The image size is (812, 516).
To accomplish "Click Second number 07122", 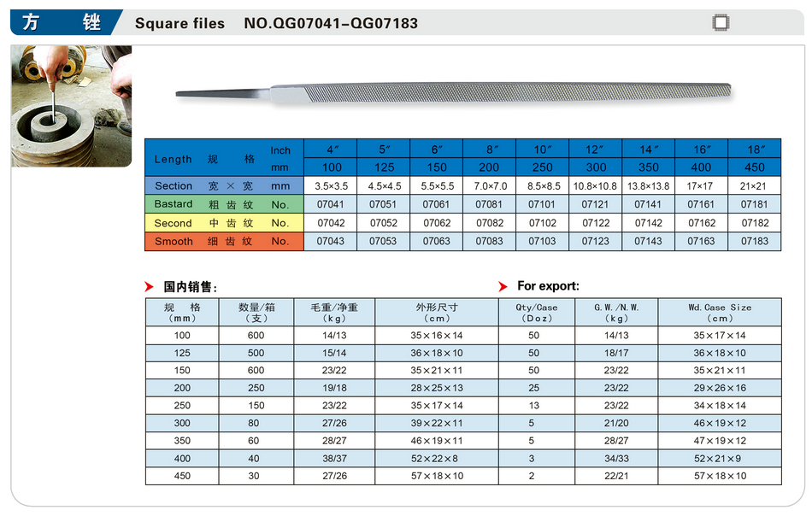I will click(x=596, y=223).
